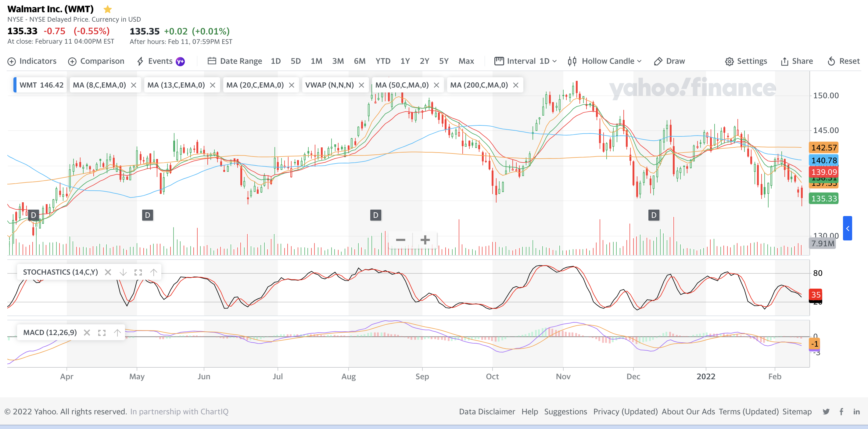Click the MA (50,C,MA,0) legend label
This screenshot has height=429, width=868.
402,85
